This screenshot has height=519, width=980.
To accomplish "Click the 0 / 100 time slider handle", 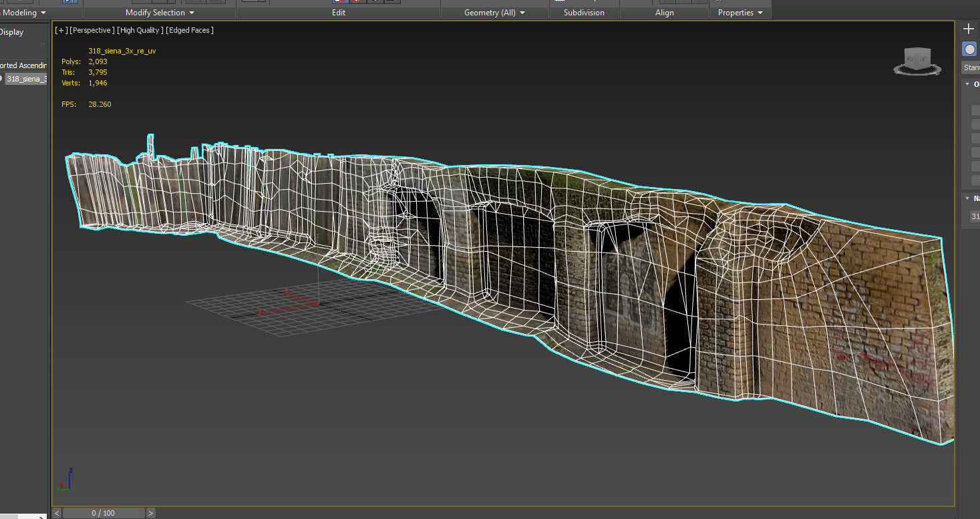I will coord(104,513).
